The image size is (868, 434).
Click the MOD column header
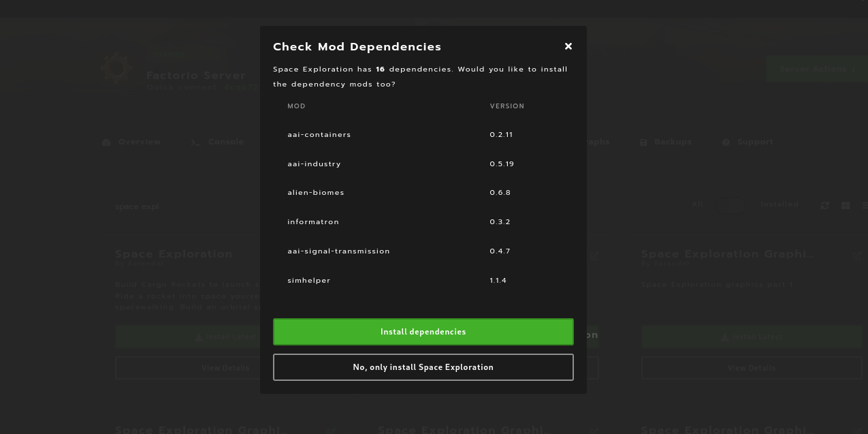(296, 106)
